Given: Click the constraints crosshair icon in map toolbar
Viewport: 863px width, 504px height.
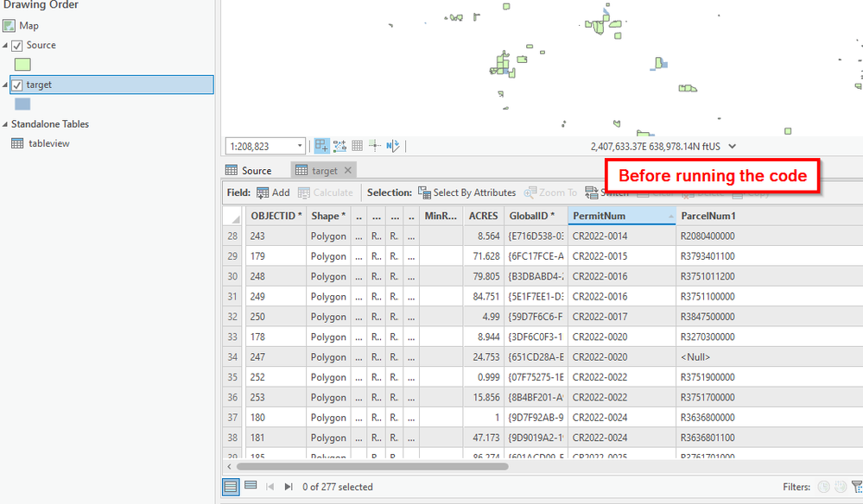Looking at the screenshot, I should 375,146.
